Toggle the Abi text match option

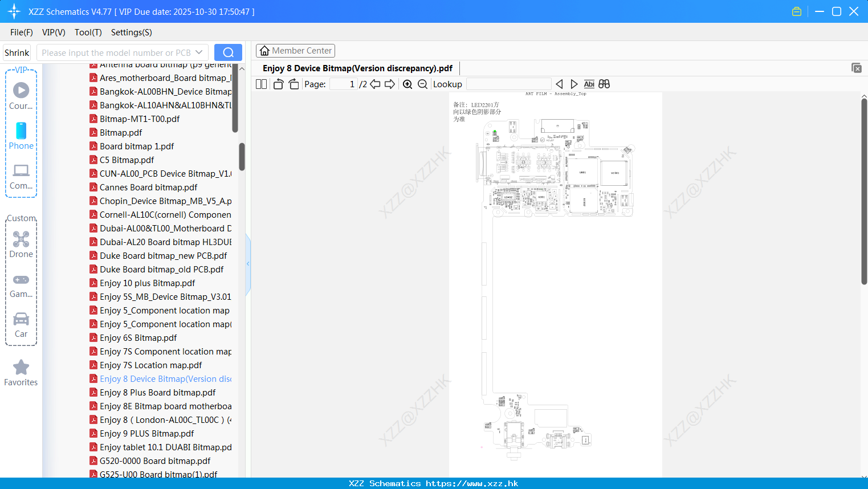[589, 84]
